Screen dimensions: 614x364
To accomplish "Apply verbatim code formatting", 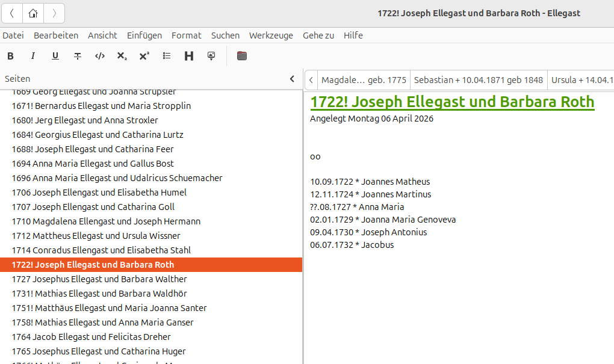I will (100, 56).
